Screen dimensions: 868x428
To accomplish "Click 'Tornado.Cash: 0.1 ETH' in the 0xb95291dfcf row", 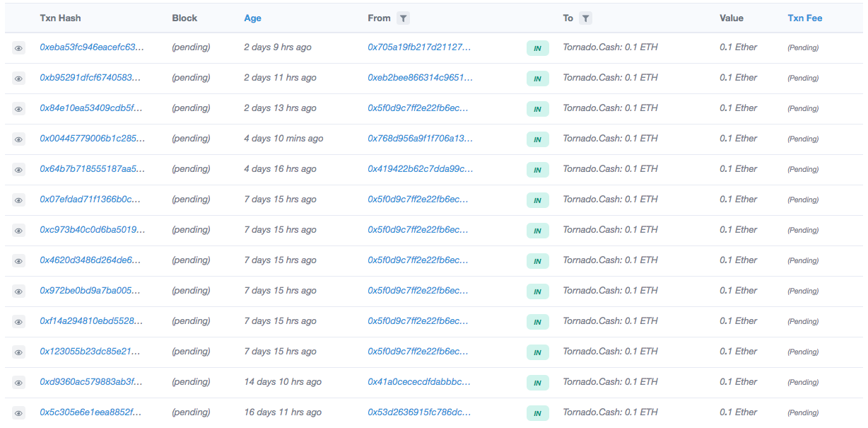I will click(610, 78).
